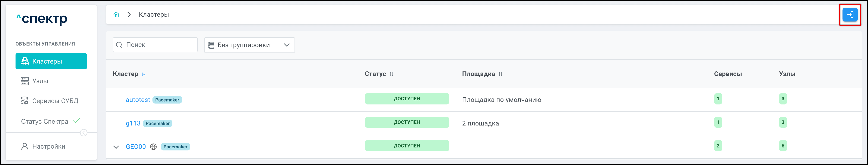The height and width of the screenshot is (165, 868).
Task: Open the g113 cluster link
Action: tap(133, 123)
